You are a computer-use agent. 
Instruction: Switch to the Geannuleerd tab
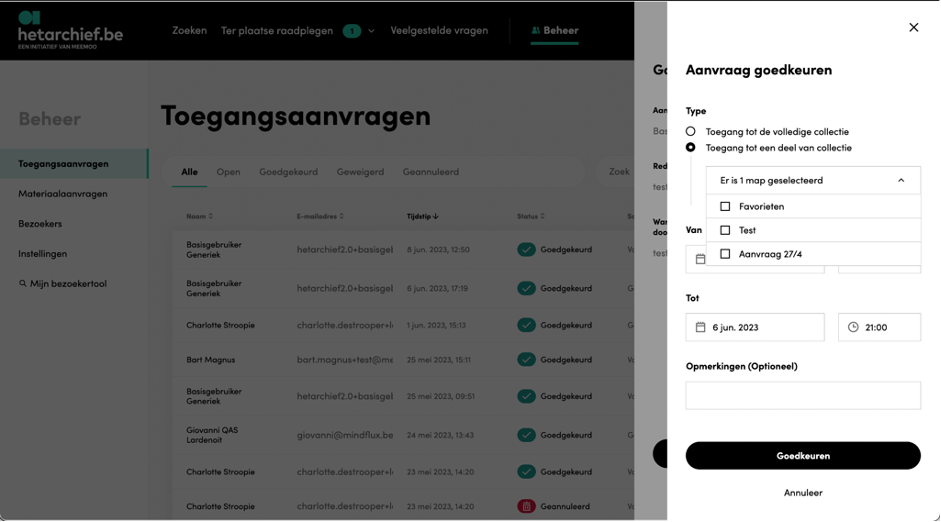431,172
